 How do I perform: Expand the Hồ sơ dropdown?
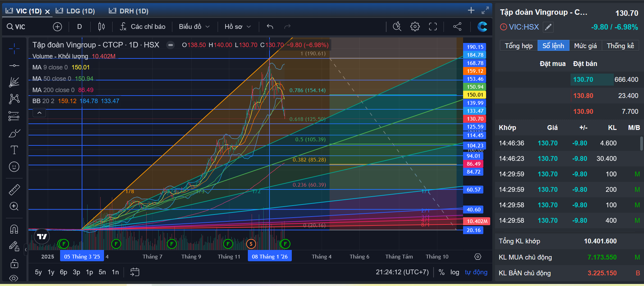238,26
